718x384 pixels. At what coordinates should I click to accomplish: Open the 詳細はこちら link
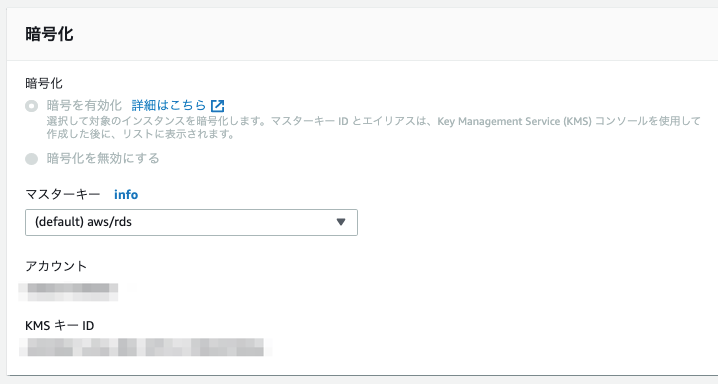click(169, 106)
